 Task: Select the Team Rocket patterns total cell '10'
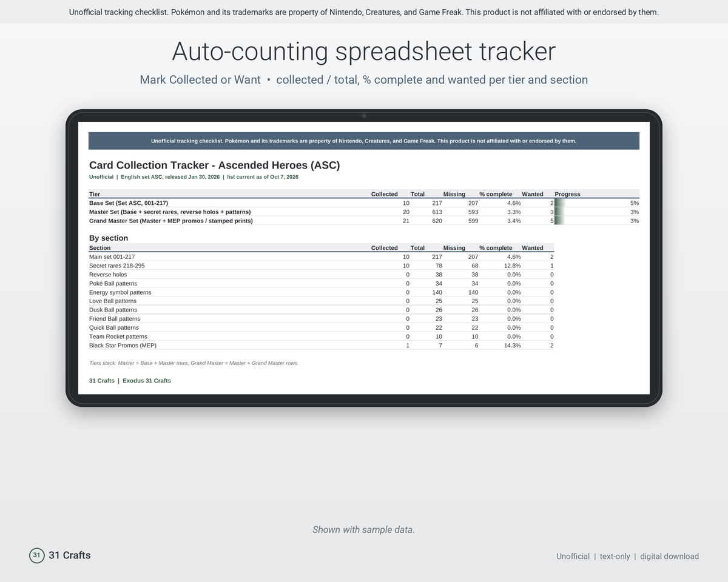tap(439, 336)
